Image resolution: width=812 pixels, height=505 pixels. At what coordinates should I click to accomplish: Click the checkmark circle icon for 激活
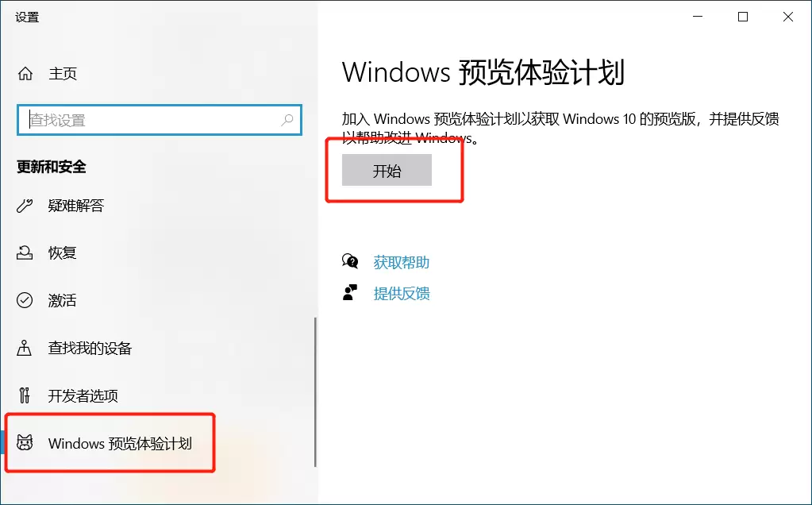(25, 300)
